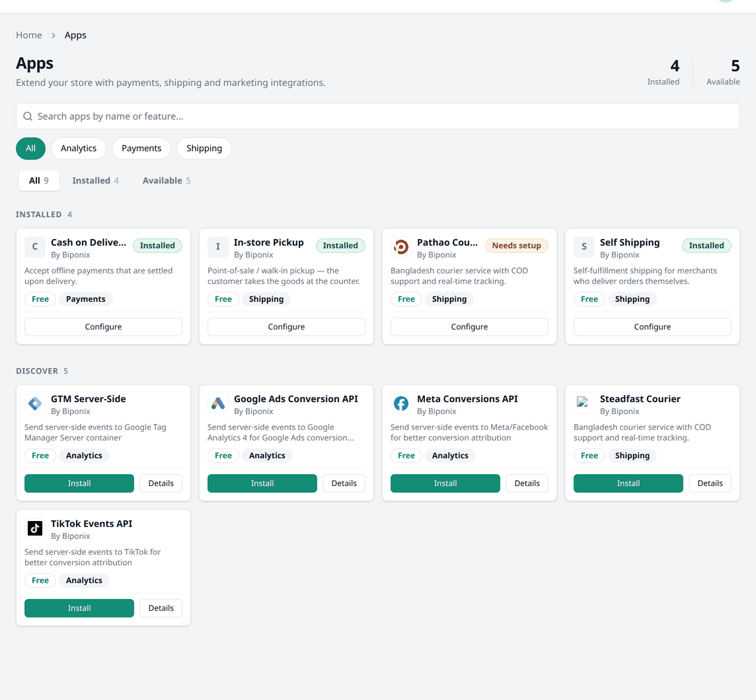756x700 pixels.
Task: Click the Meta Conversions API Facebook logo
Action: [x=400, y=403]
